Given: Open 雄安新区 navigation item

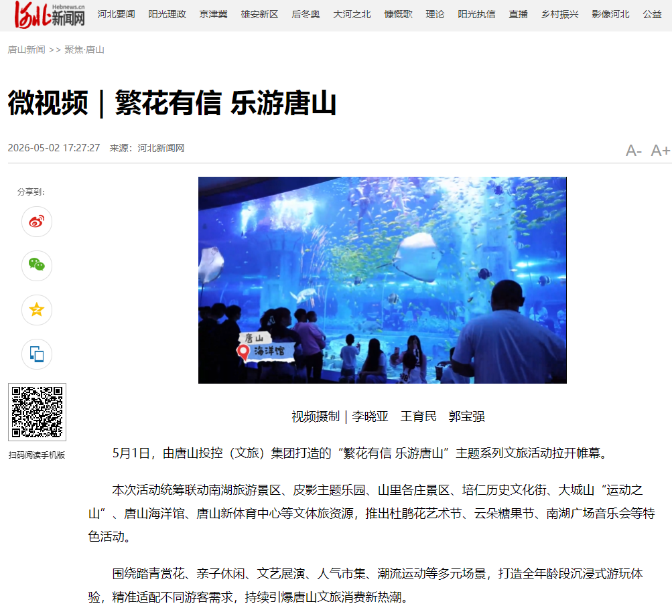Looking at the screenshot, I should click(x=259, y=15).
